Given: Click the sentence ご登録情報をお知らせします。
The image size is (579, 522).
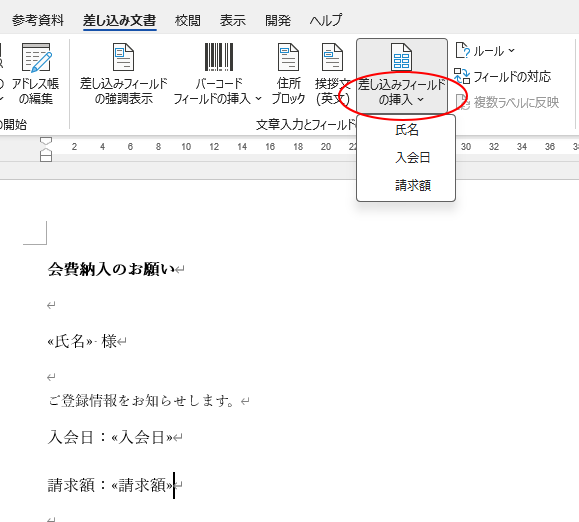Looking at the screenshot, I should coord(141,401).
